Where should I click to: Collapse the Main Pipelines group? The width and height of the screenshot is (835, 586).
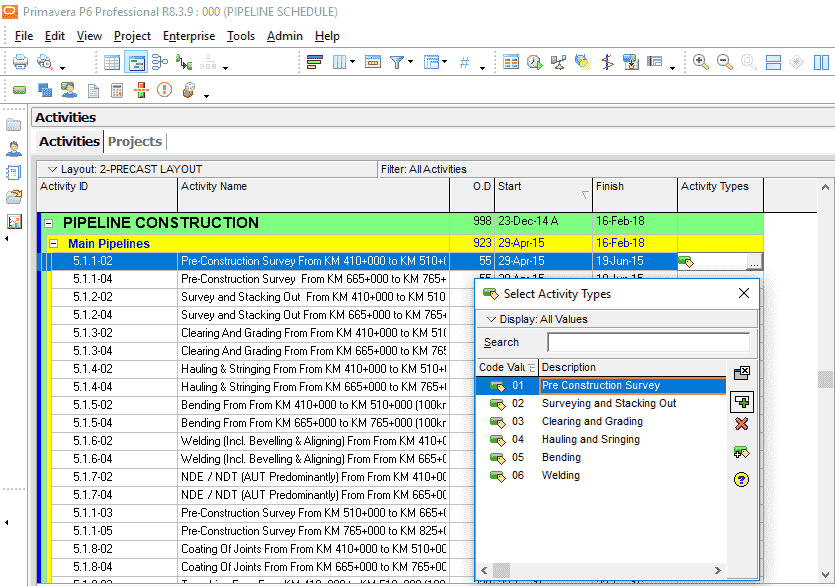click(x=53, y=244)
